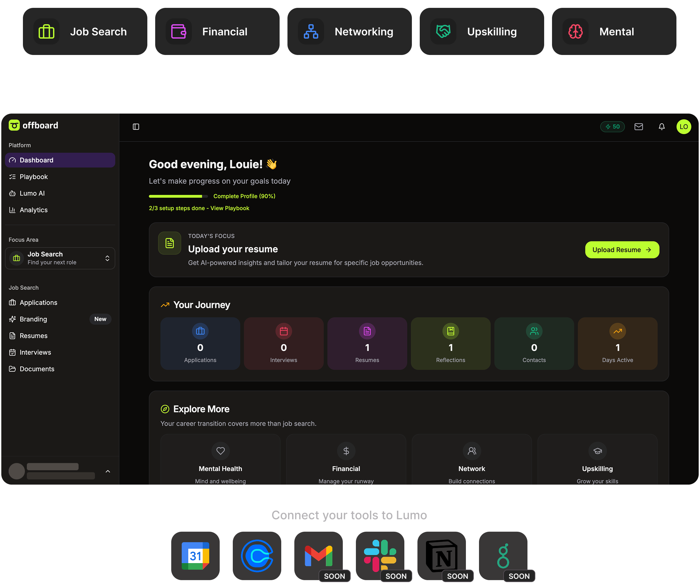Screen dimensions: 700x588
Task: Open Playbook in the sidebar
Action: 34,177
